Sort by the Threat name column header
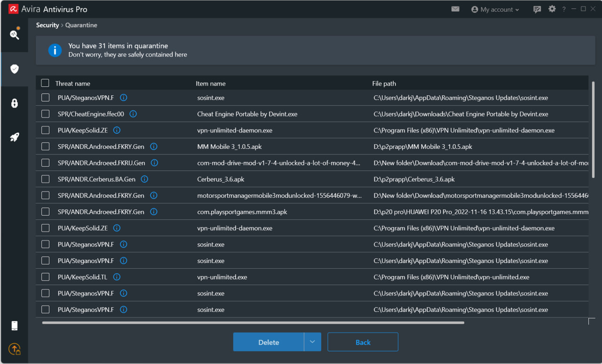The width and height of the screenshot is (602, 364). click(x=72, y=84)
